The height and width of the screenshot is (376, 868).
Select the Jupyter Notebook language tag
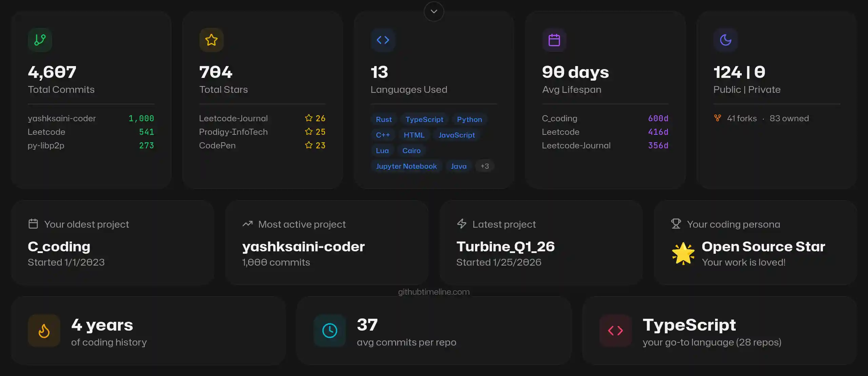tap(406, 166)
